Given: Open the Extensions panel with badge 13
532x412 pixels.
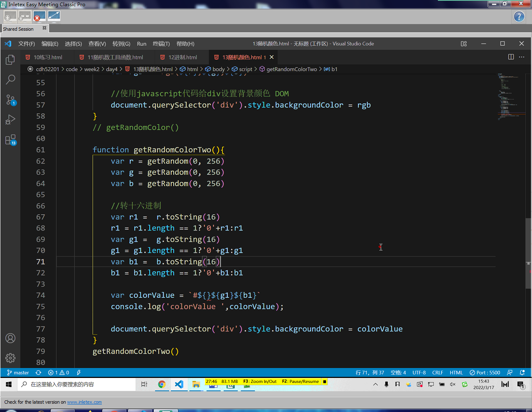Looking at the screenshot, I should (10, 140).
